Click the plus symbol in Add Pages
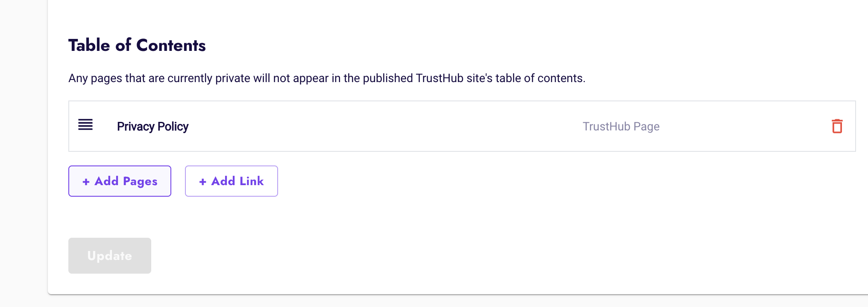This screenshot has width=868, height=307. click(86, 182)
